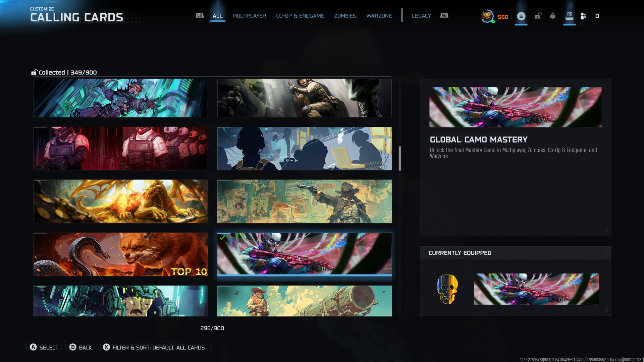The width and height of the screenshot is (644, 362).
Task: Click the X Filter & Sort prompt icon
Action: [x=106, y=347]
